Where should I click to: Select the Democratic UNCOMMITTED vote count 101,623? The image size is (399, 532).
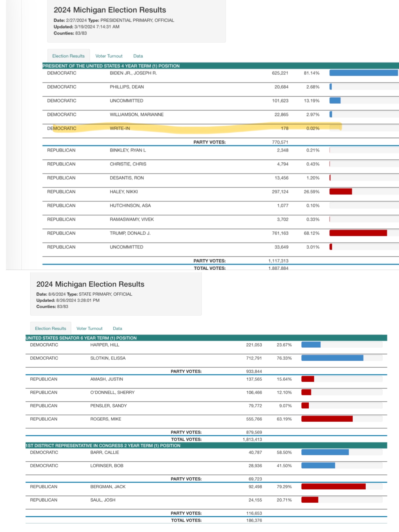tap(280, 100)
